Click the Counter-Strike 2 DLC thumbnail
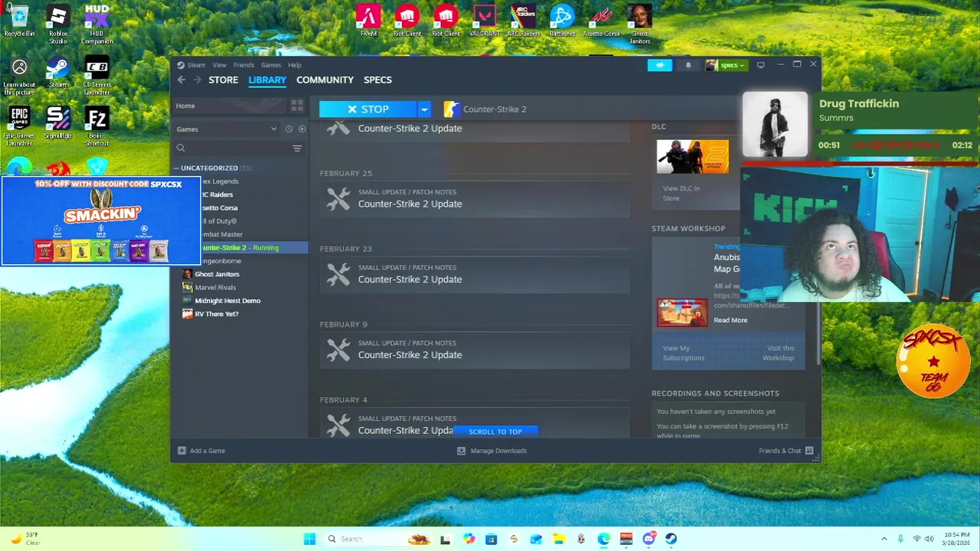The image size is (980, 551). [x=692, y=157]
